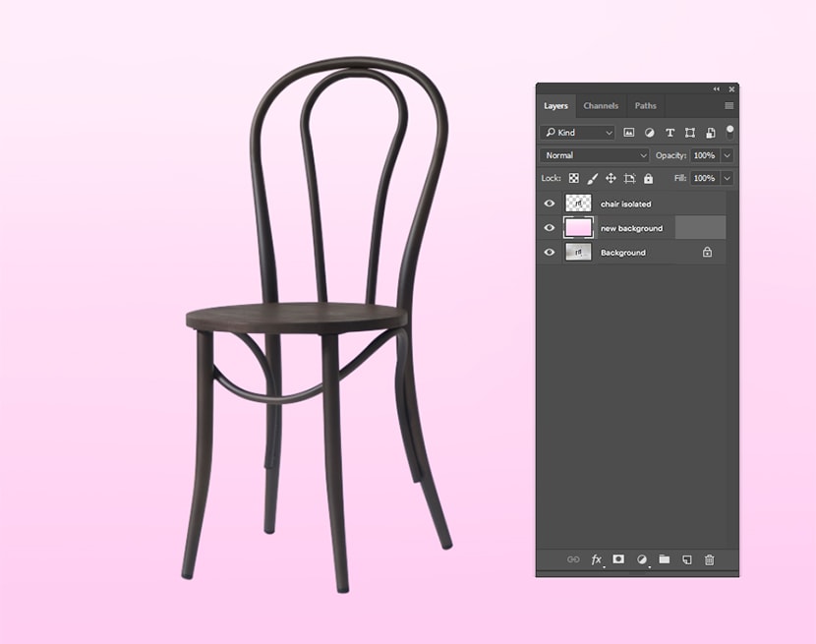Close the Layers panel

pyautogui.click(x=731, y=89)
